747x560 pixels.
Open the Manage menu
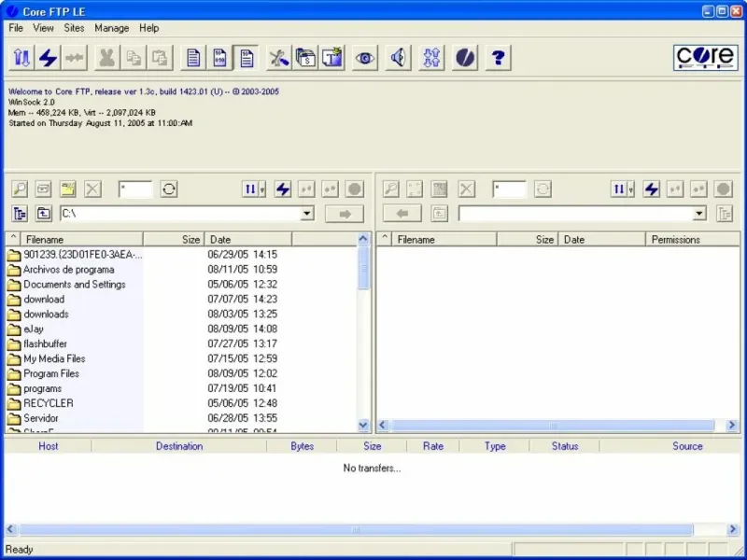tap(111, 28)
